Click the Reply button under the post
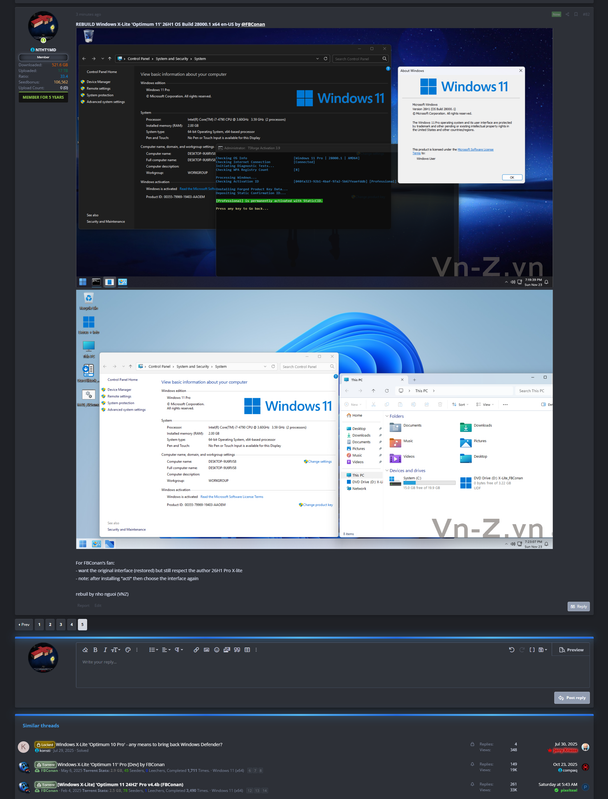This screenshot has width=608, height=799. 578,606
